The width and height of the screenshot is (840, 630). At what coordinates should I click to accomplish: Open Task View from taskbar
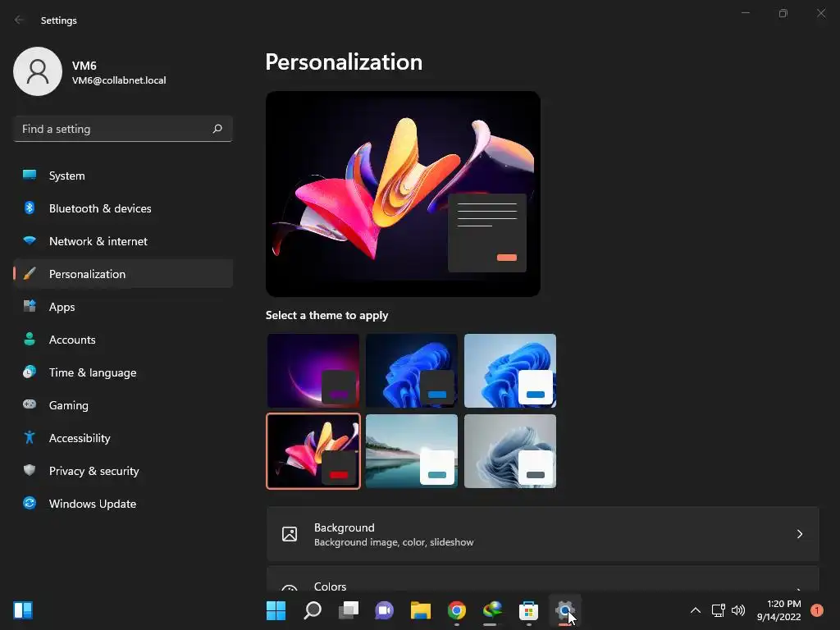(x=348, y=610)
